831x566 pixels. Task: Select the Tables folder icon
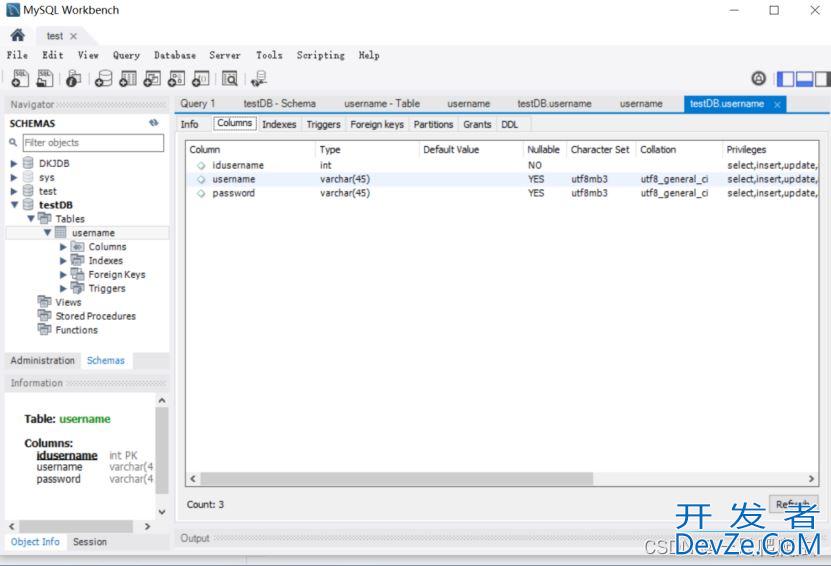45,218
